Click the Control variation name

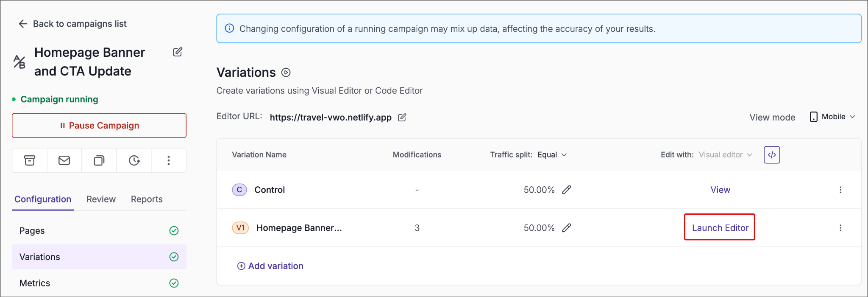click(270, 190)
